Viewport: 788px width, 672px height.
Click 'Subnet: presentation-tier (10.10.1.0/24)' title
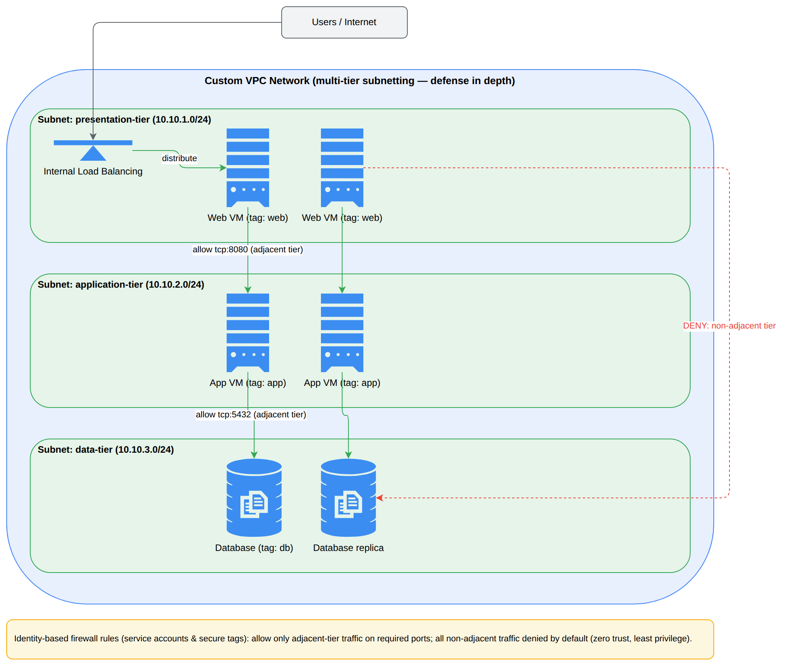click(x=125, y=119)
